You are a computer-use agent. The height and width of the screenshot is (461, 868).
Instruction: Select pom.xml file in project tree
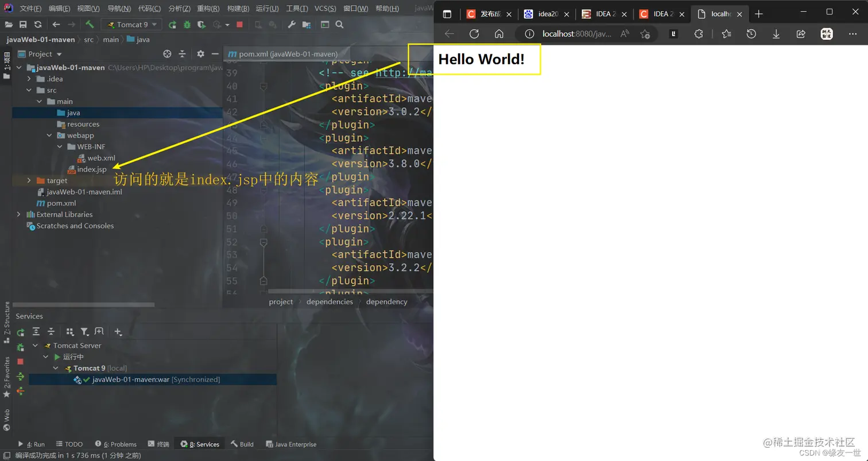click(56, 203)
